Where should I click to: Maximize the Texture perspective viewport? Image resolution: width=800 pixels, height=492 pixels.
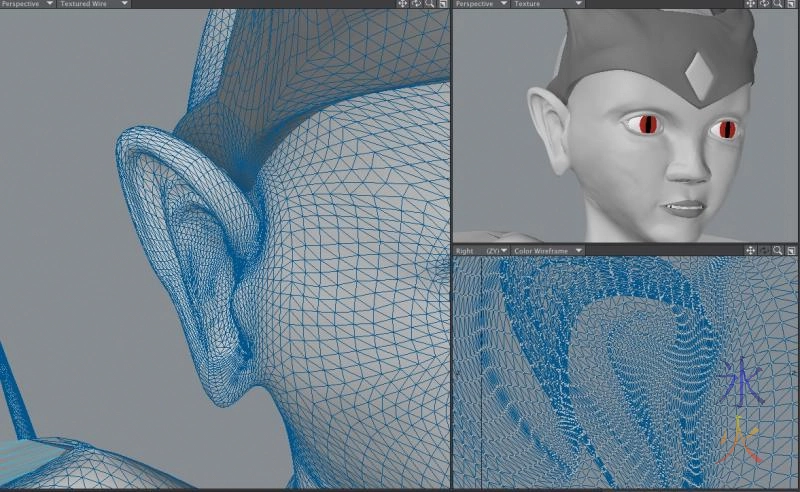point(790,4)
